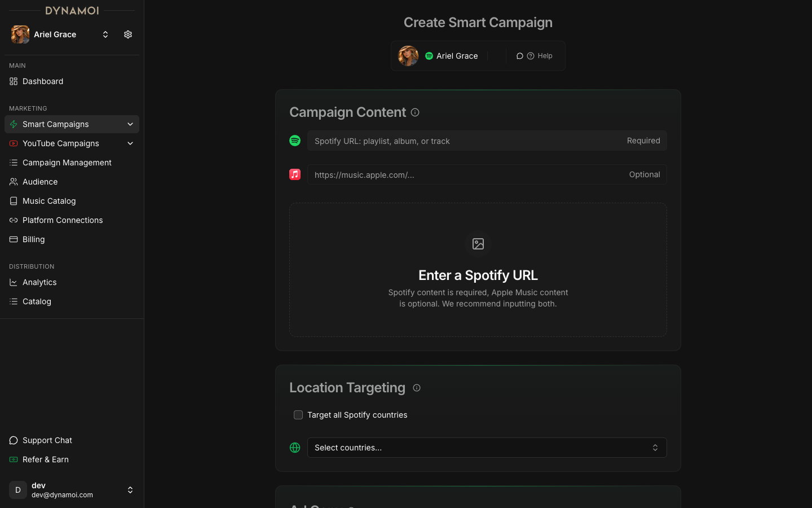The height and width of the screenshot is (508, 812).
Task: Open settings gear next to Ariel Grace
Action: [128, 34]
